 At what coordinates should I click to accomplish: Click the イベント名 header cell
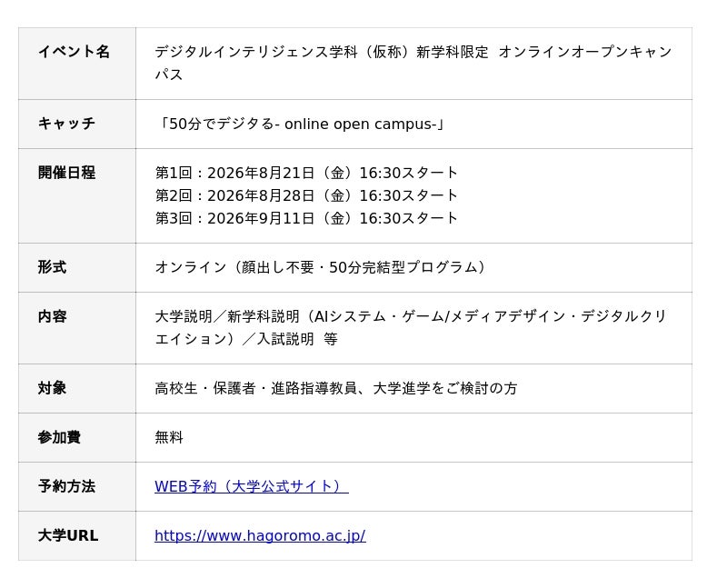pyautogui.click(x=77, y=64)
